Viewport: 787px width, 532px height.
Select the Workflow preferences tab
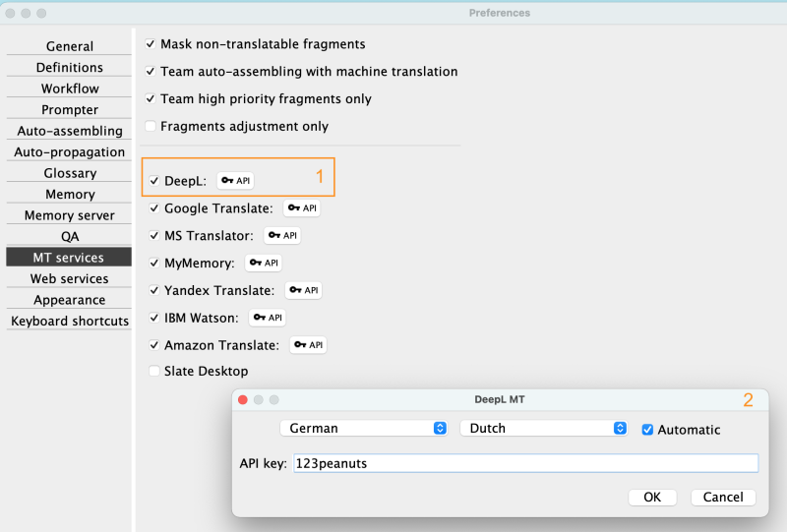69,89
